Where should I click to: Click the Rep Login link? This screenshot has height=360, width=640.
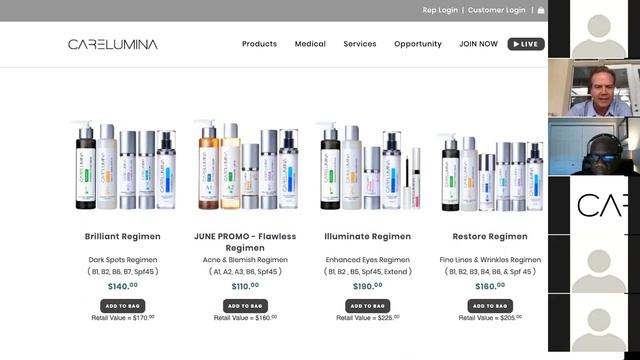point(440,10)
